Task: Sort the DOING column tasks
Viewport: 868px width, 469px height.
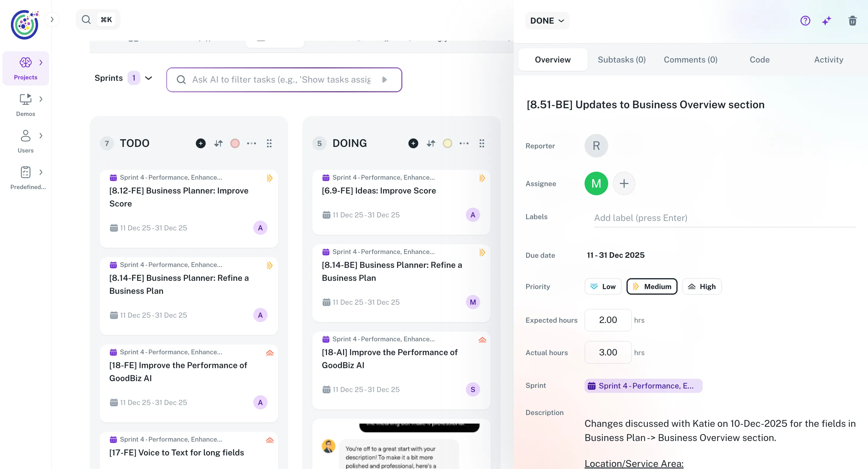Action: coord(431,143)
